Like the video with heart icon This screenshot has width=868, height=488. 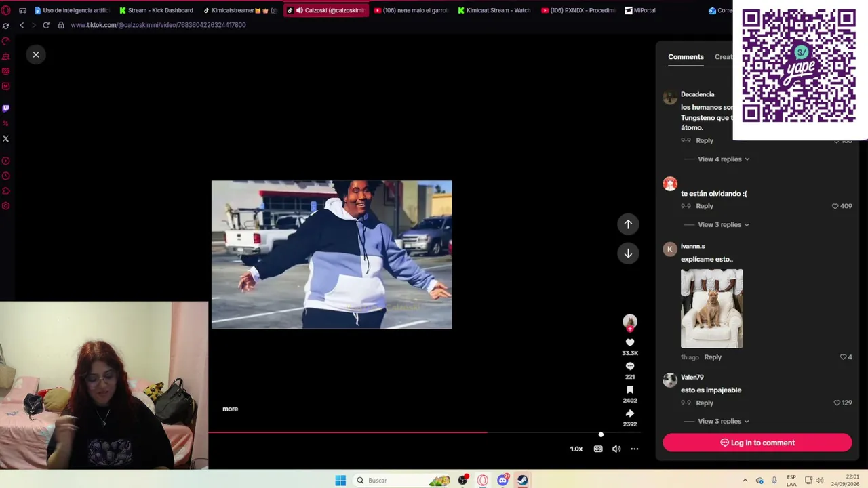tap(630, 342)
